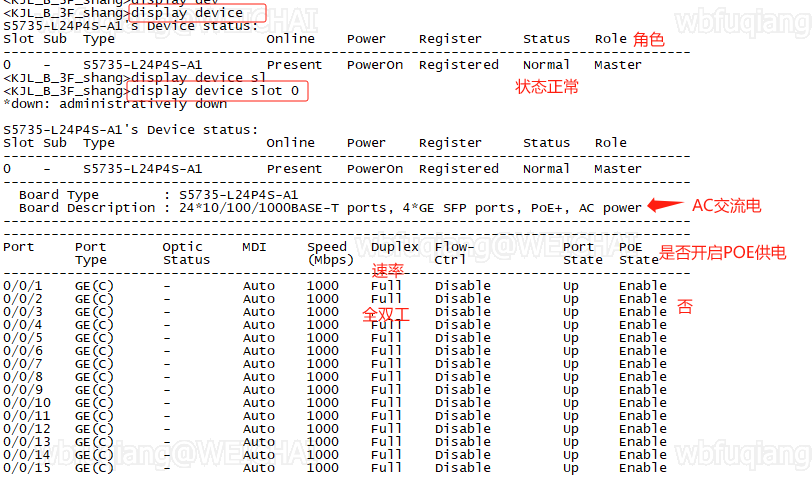Click the Auto MDI value of port 0/0/7
This screenshot has height=487, width=812.
pyautogui.click(x=259, y=364)
